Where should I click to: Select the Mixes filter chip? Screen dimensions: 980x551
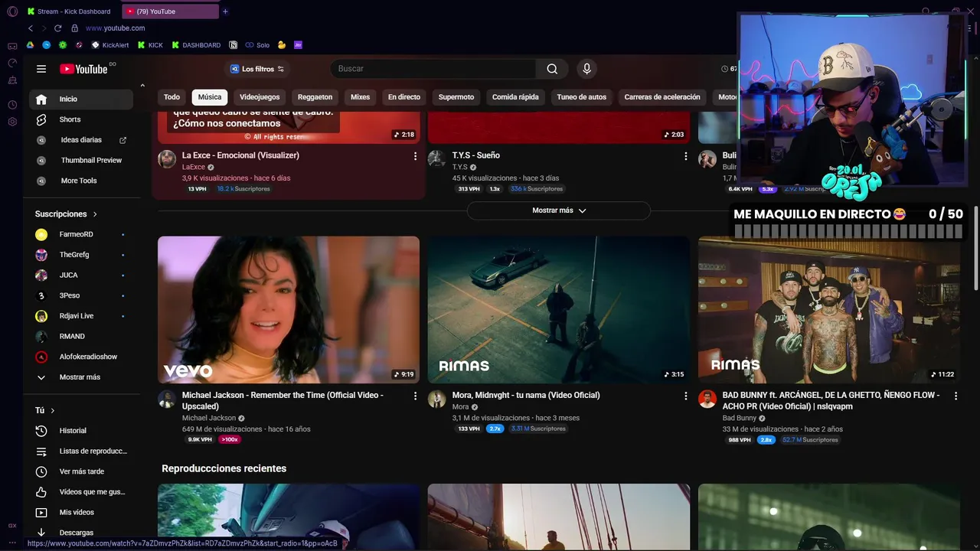point(360,97)
